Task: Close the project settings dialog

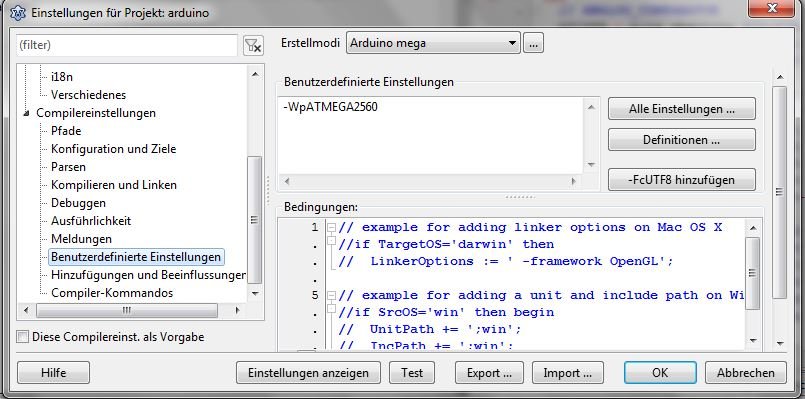Action: [771, 8]
